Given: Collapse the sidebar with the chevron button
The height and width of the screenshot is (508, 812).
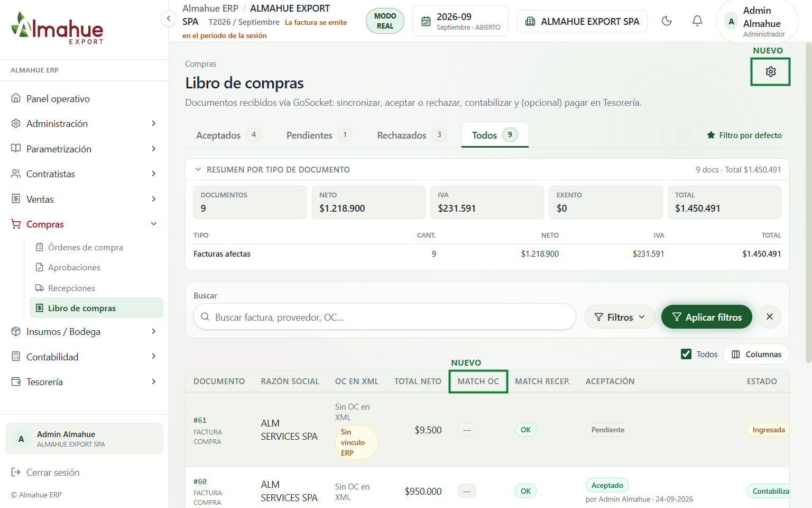Looking at the screenshot, I should [168, 19].
